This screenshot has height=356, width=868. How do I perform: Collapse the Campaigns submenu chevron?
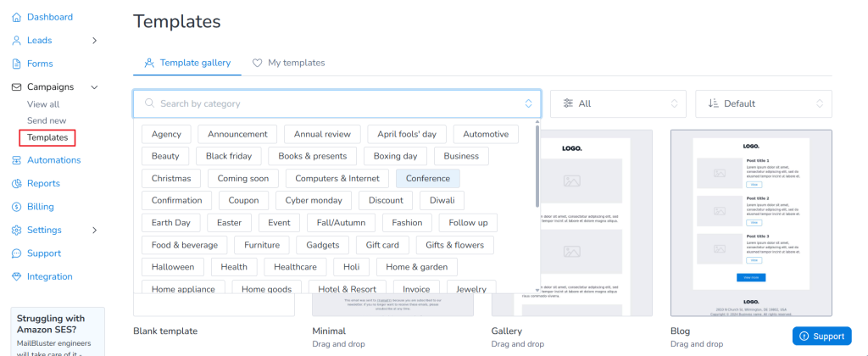click(x=95, y=87)
